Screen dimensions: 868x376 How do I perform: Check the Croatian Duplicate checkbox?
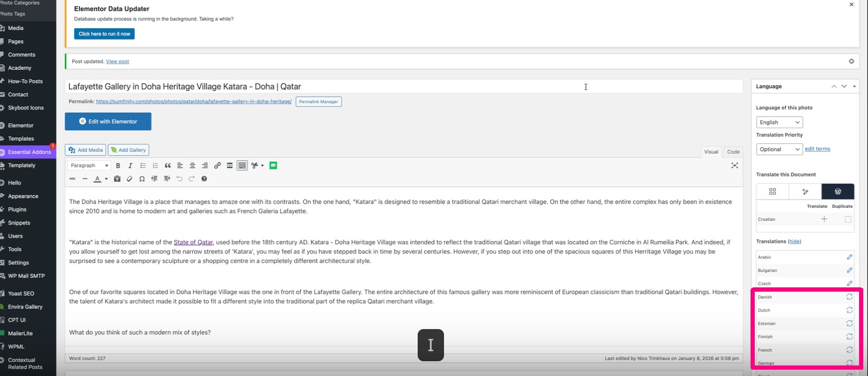point(847,219)
